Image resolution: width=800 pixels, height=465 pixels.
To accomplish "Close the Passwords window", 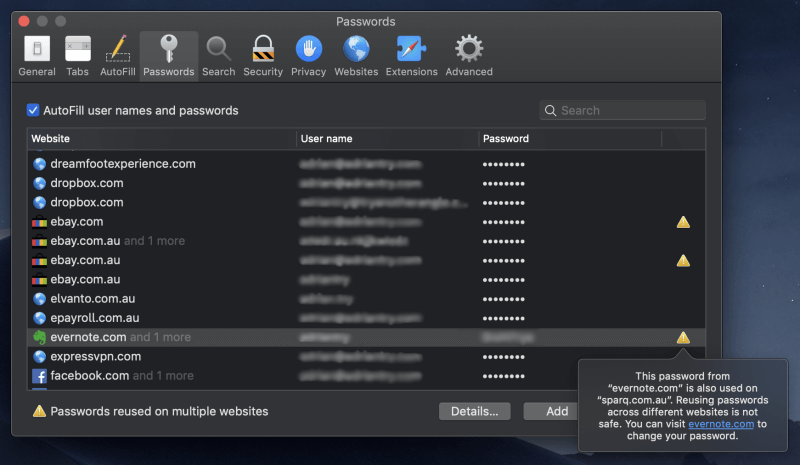I will click(x=24, y=21).
